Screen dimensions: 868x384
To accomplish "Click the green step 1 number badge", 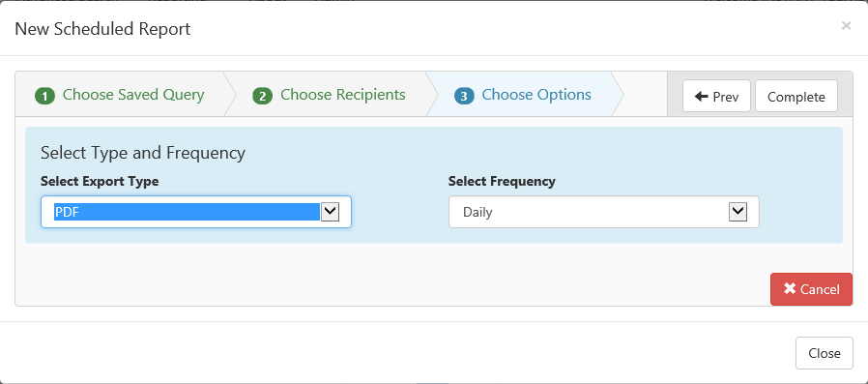I will pyautogui.click(x=44, y=97).
